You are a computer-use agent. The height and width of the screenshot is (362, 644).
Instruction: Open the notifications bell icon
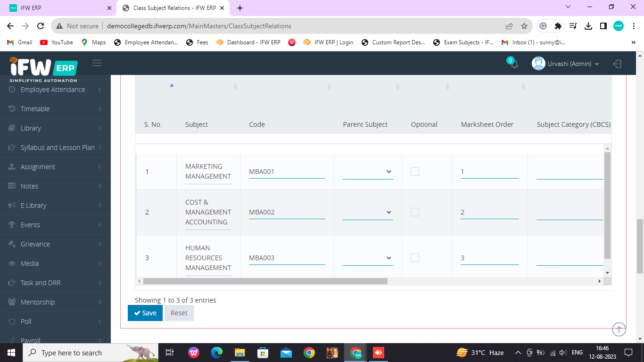(514, 64)
